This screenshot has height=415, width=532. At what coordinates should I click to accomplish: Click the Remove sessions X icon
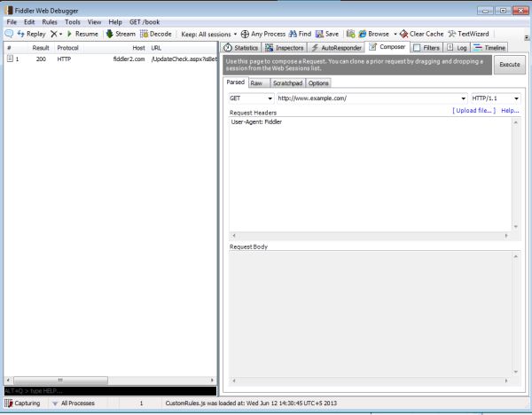click(x=53, y=34)
